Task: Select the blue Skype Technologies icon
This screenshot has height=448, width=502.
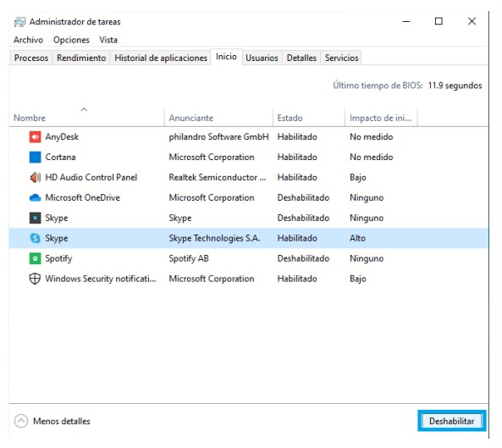Action: [x=35, y=238]
